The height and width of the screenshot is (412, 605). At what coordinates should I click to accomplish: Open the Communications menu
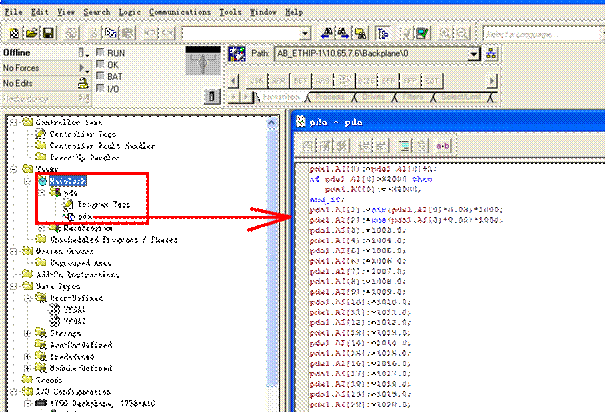click(x=179, y=11)
